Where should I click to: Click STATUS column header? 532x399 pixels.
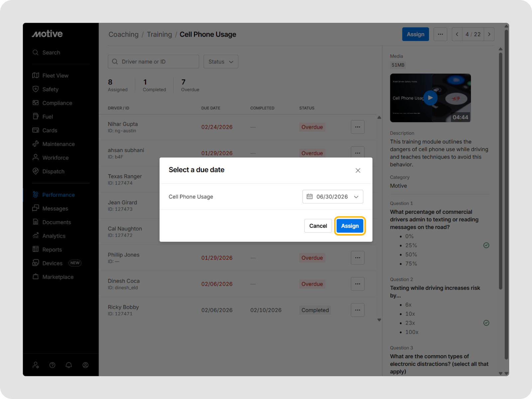(307, 108)
